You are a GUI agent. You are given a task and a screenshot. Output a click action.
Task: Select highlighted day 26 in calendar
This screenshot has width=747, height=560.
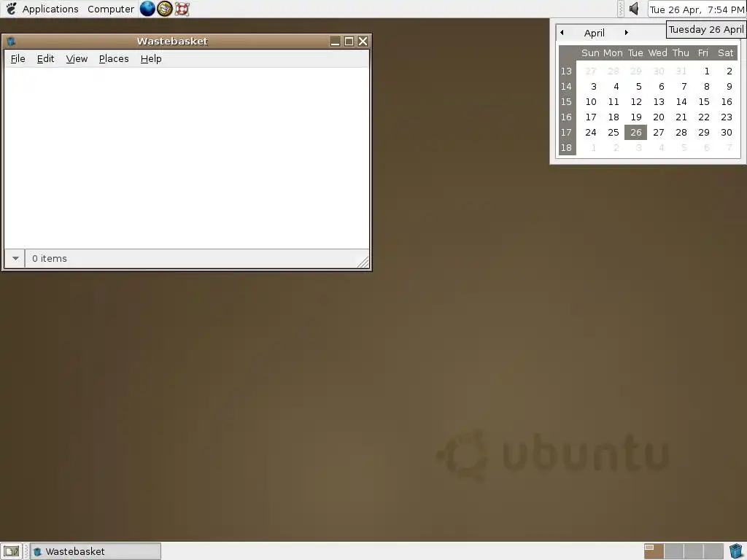click(x=636, y=133)
